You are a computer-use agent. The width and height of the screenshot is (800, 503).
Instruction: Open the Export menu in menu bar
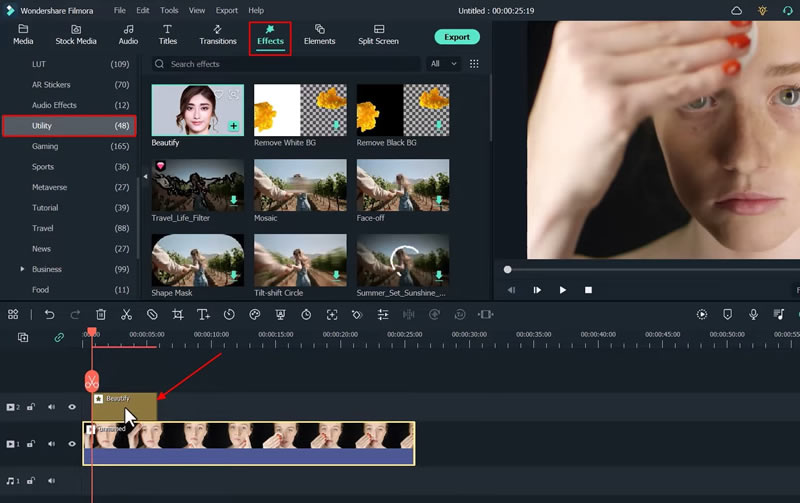[x=227, y=10]
